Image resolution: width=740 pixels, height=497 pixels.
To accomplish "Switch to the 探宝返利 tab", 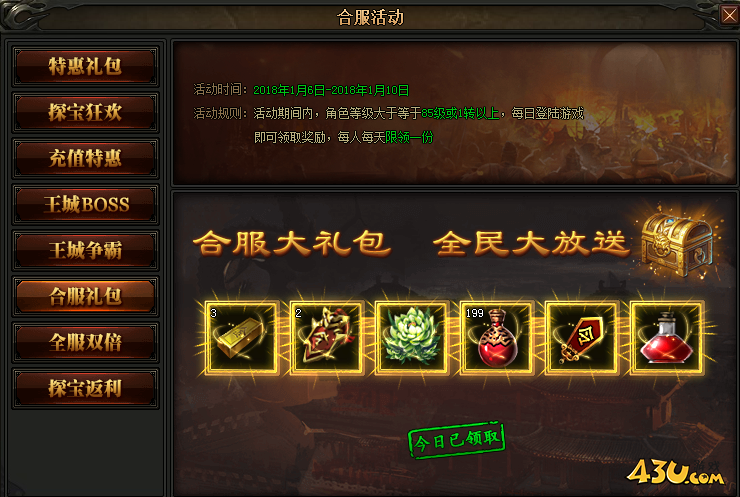I will tap(85, 388).
